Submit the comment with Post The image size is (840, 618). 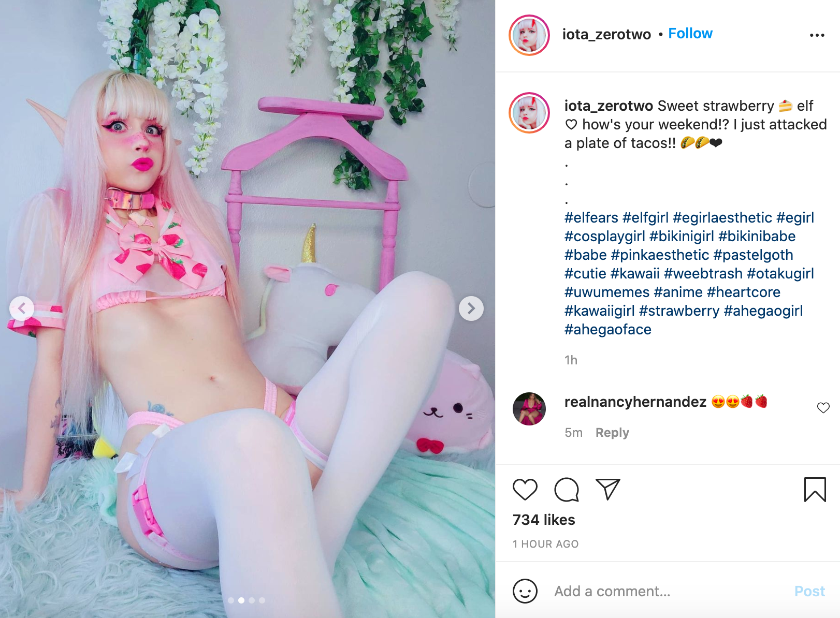809,591
